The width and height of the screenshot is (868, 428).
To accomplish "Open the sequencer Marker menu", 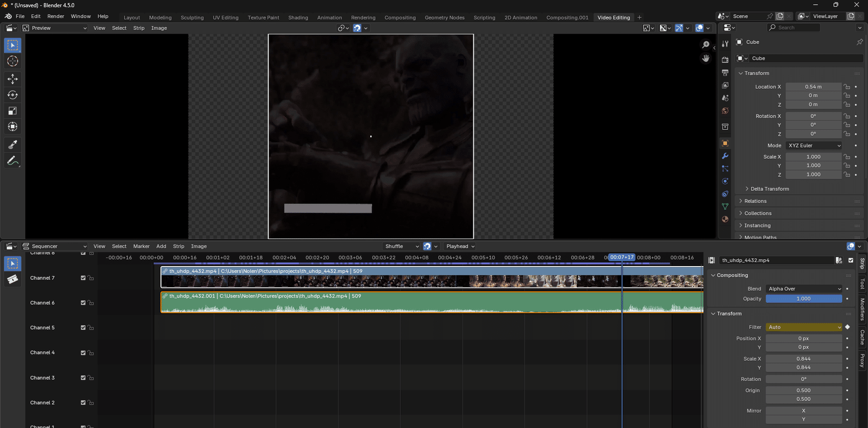I will point(141,247).
